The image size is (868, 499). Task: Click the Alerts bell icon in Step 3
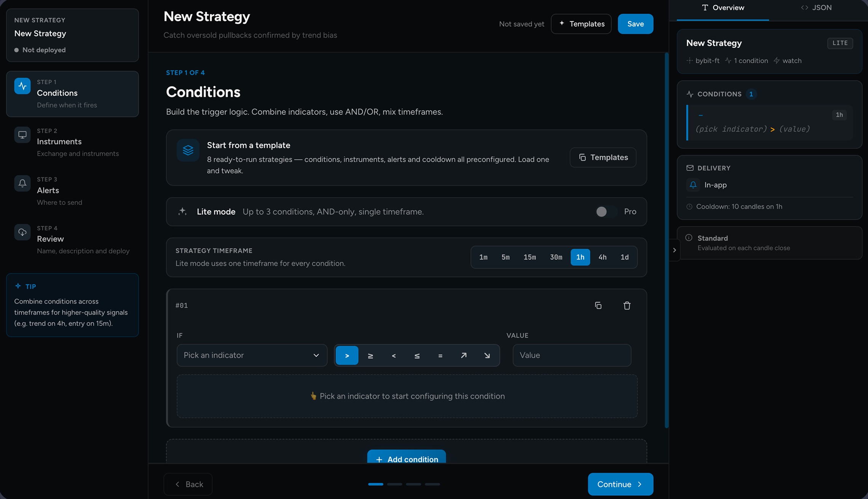point(22,184)
